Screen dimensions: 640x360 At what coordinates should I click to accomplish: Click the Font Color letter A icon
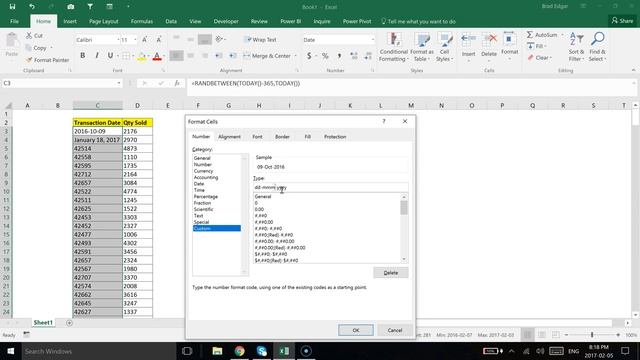157,56
